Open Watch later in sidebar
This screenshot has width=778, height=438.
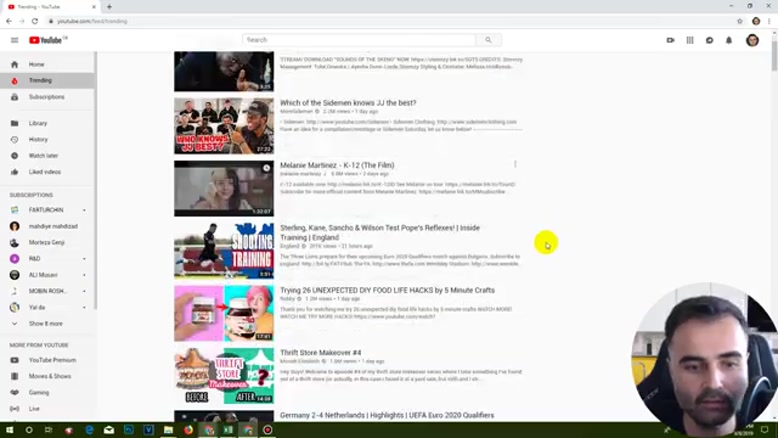pos(47,156)
